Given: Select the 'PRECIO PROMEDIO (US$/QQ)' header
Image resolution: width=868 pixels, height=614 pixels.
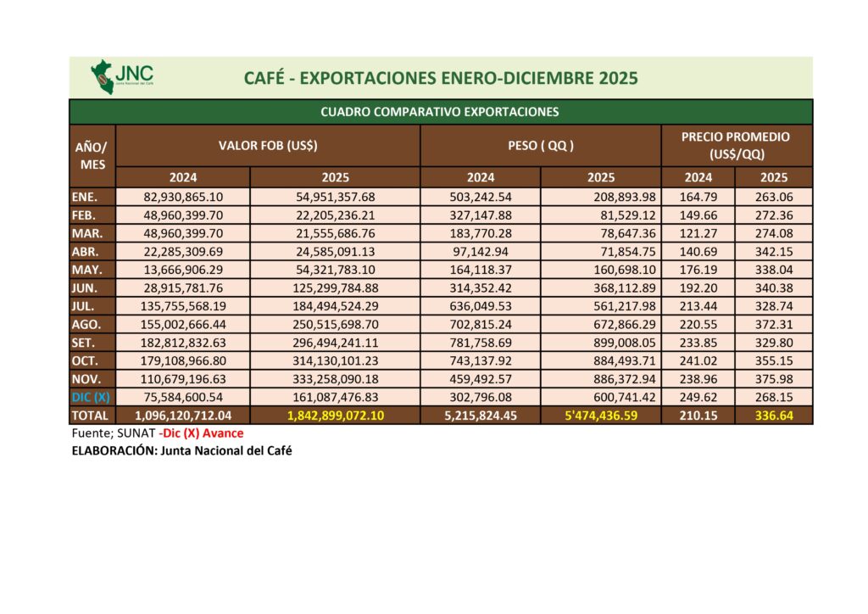Looking at the screenshot, I should tap(736, 145).
